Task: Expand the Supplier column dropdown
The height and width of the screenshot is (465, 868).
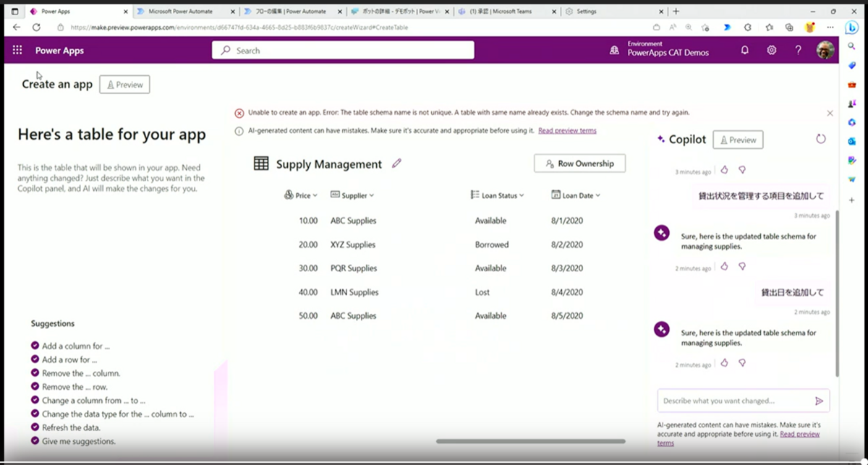Action: click(371, 195)
